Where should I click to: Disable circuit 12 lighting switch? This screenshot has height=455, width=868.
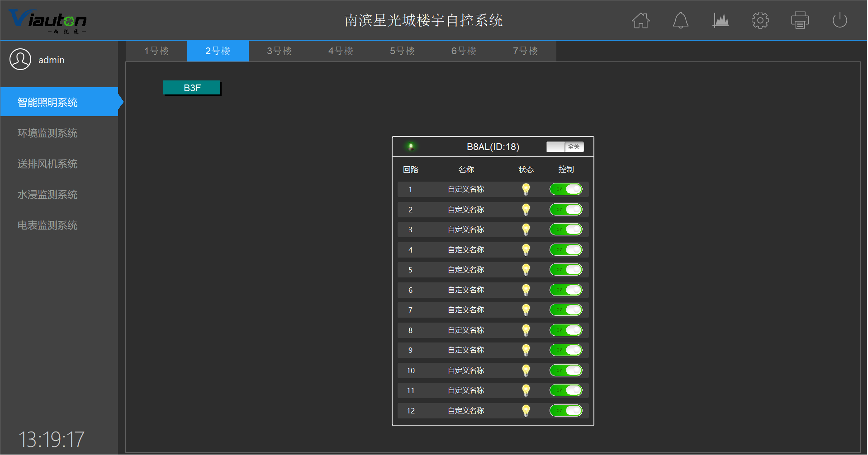pos(565,411)
